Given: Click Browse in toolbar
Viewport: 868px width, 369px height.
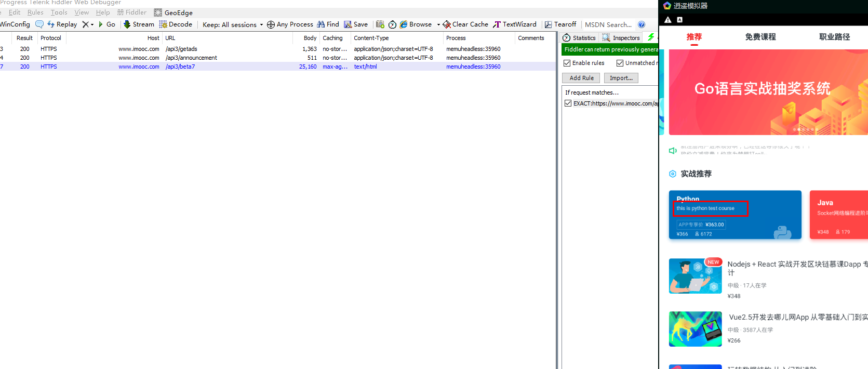Looking at the screenshot, I should (416, 24).
